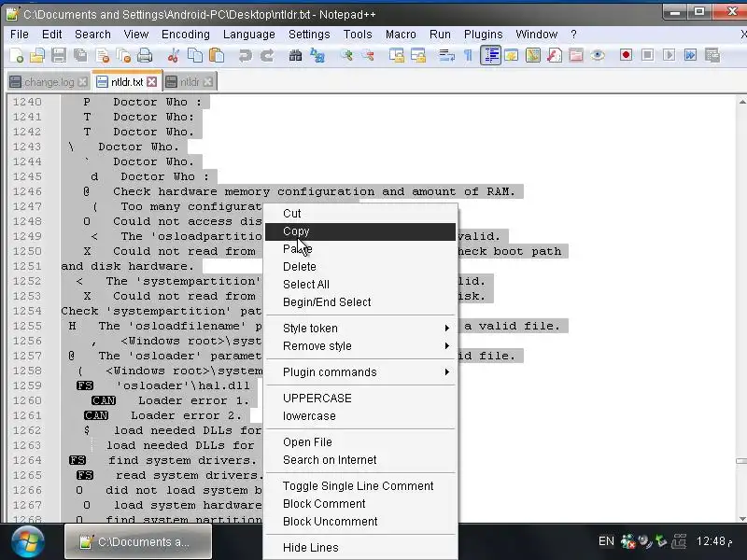Click the Zoom Out toolbar icon
The width and height of the screenshot is (747, 560).
click(x=367, y=56)
